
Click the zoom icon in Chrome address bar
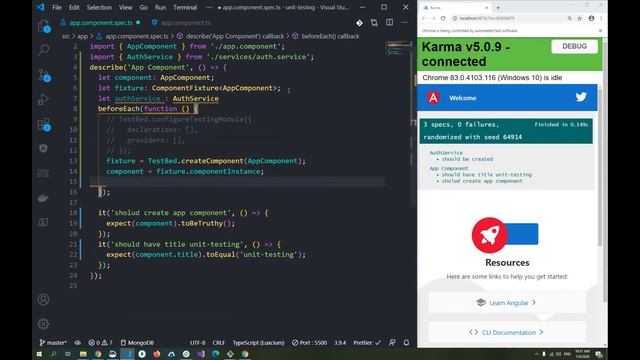[x=569, y=18]
